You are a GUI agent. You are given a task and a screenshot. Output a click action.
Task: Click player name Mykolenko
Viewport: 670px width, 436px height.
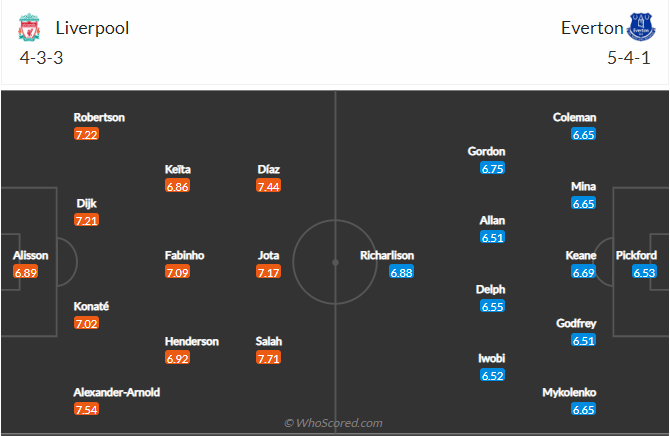point(570,393)
